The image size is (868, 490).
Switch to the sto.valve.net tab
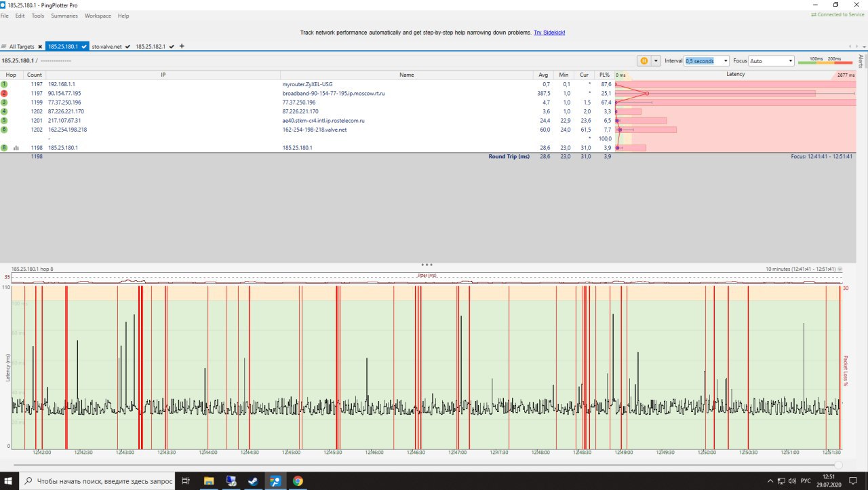tap(107, 47)
